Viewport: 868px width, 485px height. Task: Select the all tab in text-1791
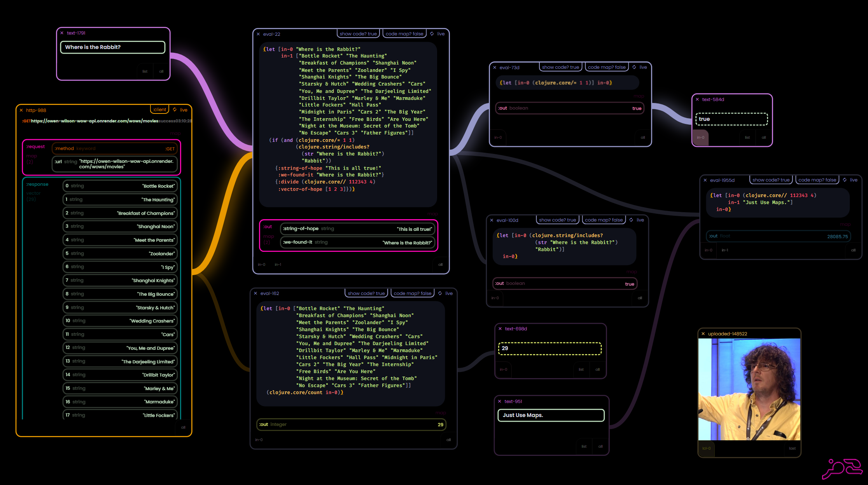tap(161, 72)
